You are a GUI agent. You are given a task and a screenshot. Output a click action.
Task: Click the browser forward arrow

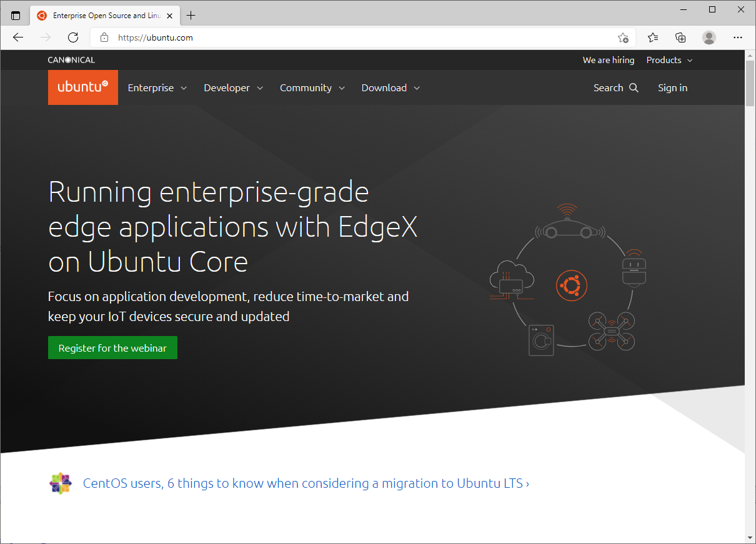coord(46,37)
